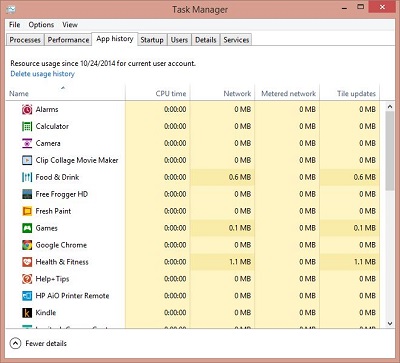Image resolution: width=400 pixels, height=363 pixels.
Task: Select the Games row name
Action: 47,228
